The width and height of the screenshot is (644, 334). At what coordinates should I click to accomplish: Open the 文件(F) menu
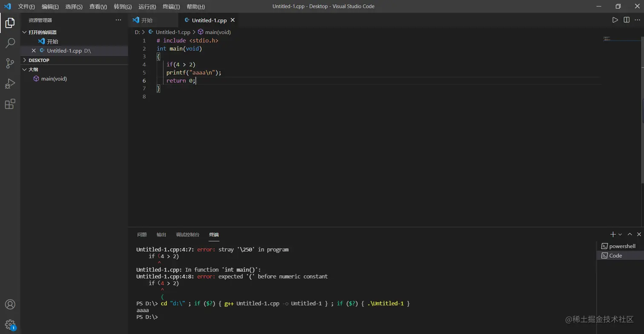(26, 6)
